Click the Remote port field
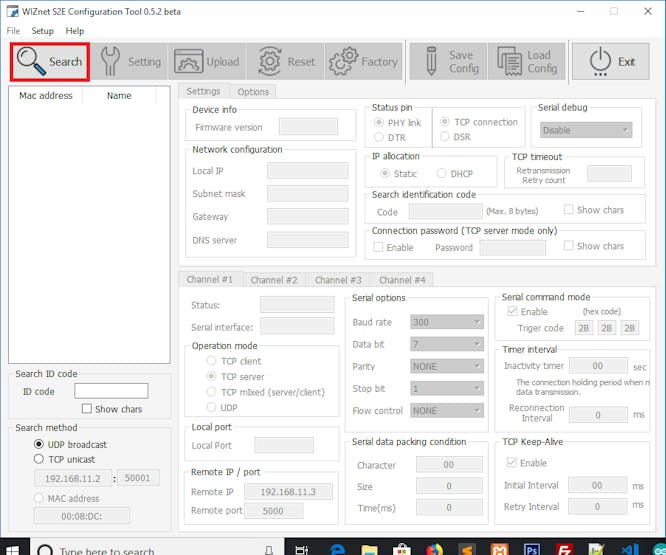 274,510
